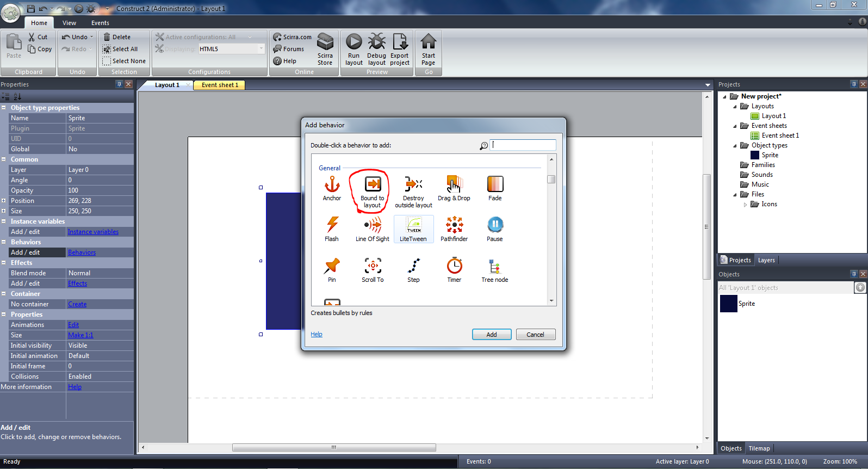868x469 pixels.
Task: Open Debug layout preview
Action: [x=376, y=50]
